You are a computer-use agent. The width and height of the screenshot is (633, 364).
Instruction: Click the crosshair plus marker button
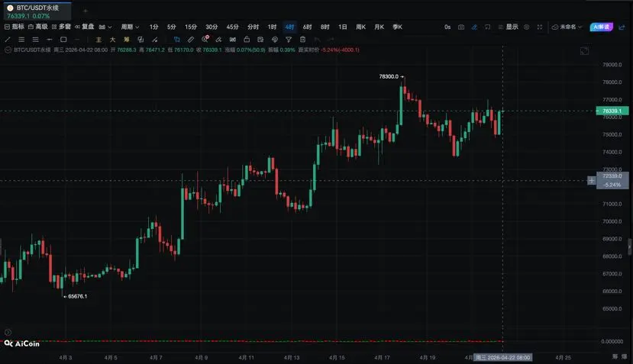[591, 180]
